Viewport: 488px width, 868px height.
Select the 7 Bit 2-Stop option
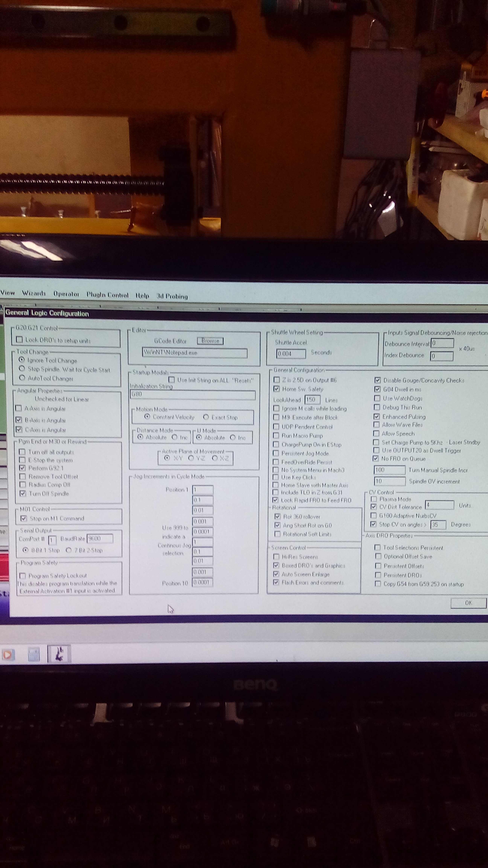69,550
